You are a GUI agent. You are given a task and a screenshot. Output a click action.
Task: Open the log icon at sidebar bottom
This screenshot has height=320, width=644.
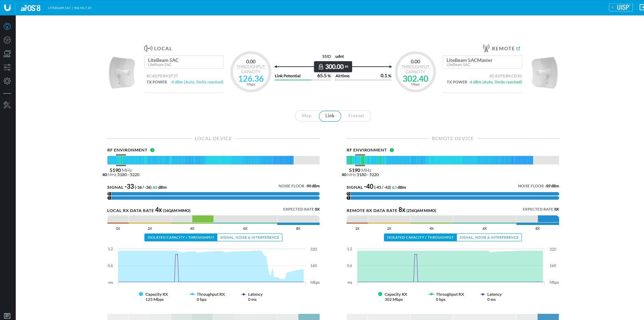point(7,316)
